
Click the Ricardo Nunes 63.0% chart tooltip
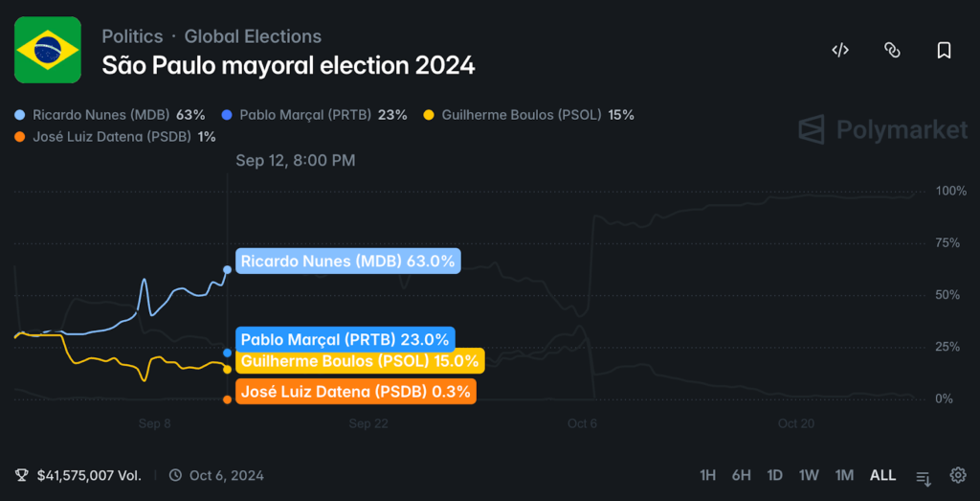coord(347,262)
